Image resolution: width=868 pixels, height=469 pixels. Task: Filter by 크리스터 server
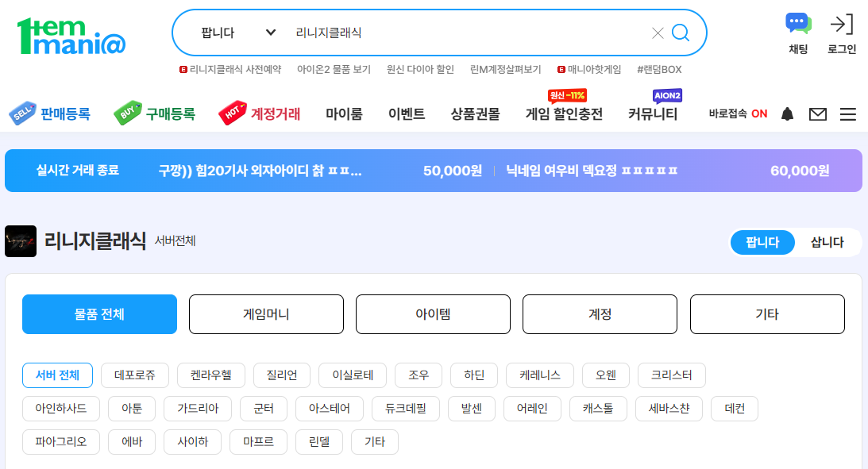pyautogui.click(x=672, y=375)
